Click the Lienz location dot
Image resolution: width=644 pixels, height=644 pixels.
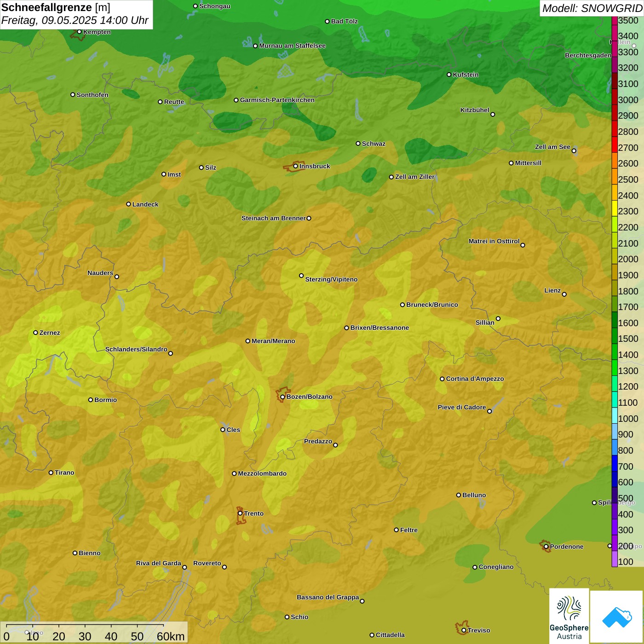pyautogui.click(x=564, y=294)
